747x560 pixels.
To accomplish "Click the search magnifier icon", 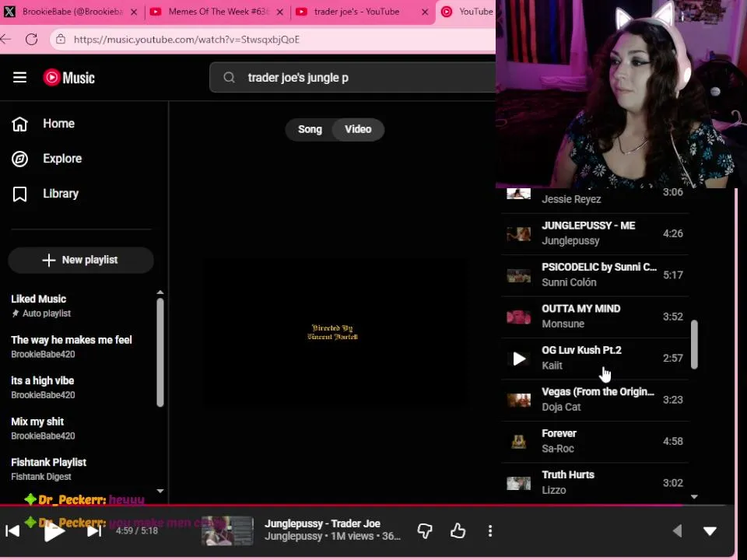I will [229, 77].
